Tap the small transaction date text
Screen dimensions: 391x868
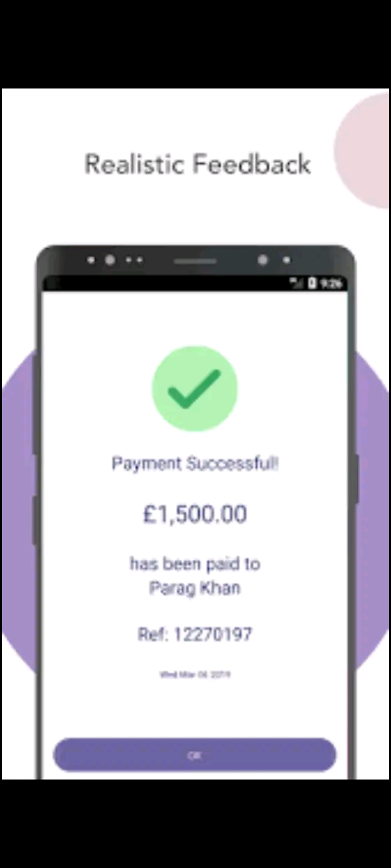pos(195,674)
